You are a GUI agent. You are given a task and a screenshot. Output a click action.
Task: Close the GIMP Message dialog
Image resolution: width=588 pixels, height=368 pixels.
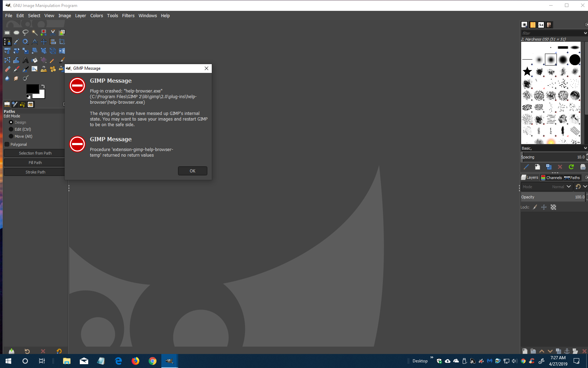206,68
